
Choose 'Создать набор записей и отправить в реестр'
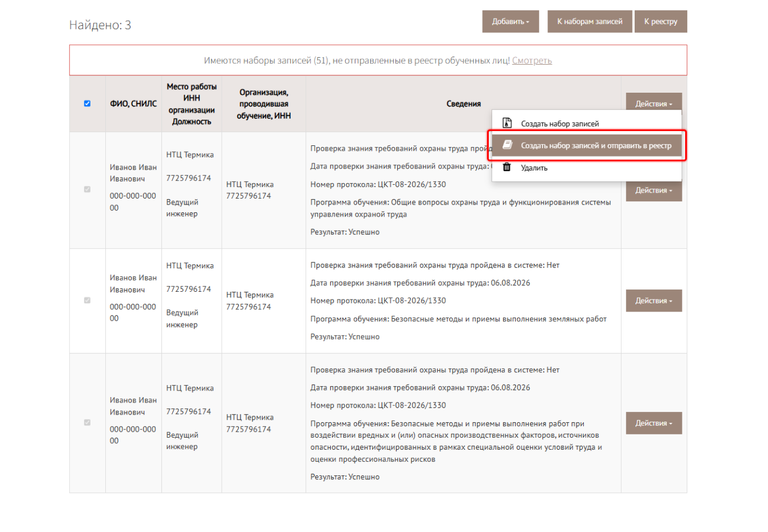[587, 145]
